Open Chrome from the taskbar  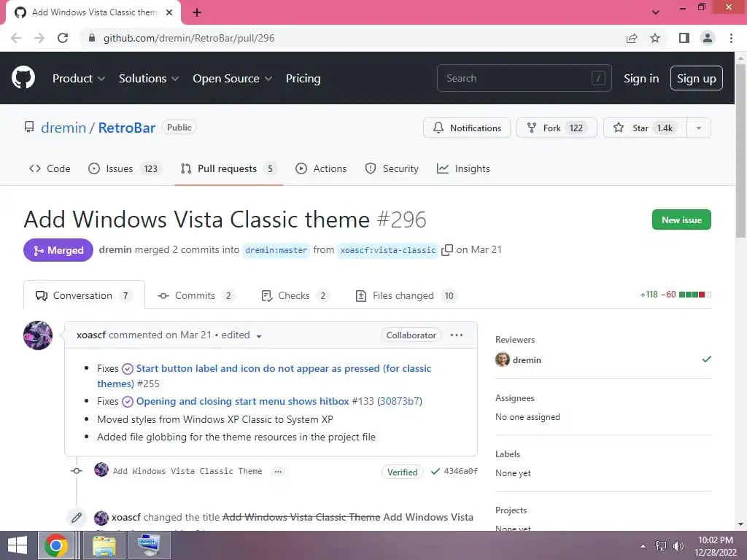[55, 545]
